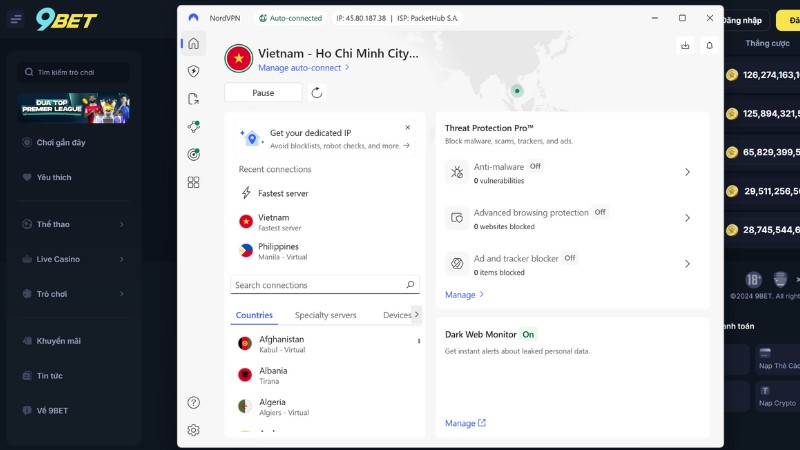
Task: Open Threat Protection shield in sidebar
Action: (x=194, y=71)
